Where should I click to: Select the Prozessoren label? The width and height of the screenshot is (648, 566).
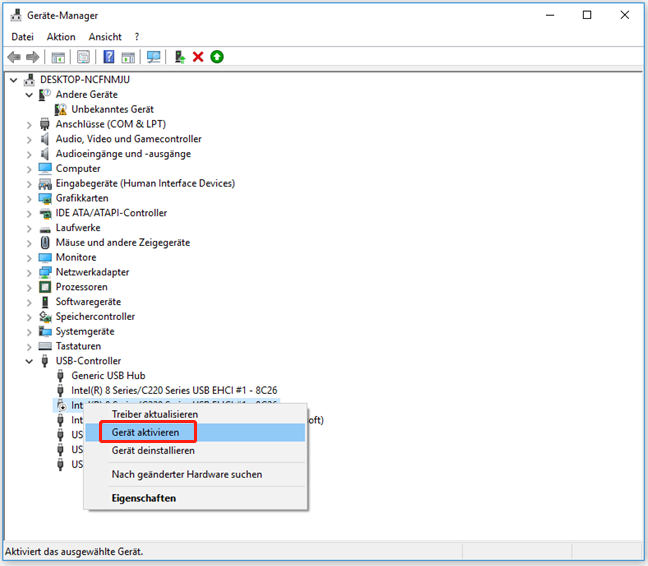point(81,287)
